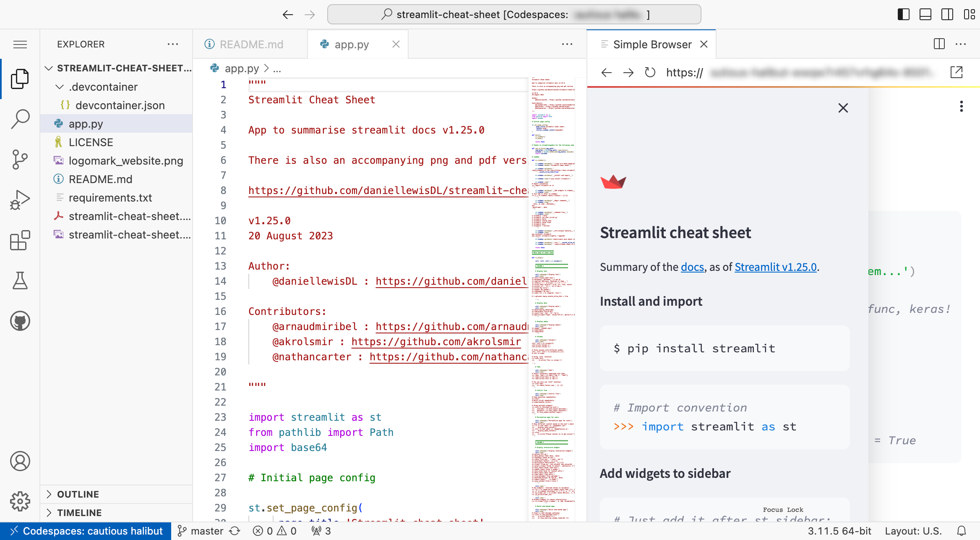
Task: Switch to the README.md tab
Action: [250, 44]
